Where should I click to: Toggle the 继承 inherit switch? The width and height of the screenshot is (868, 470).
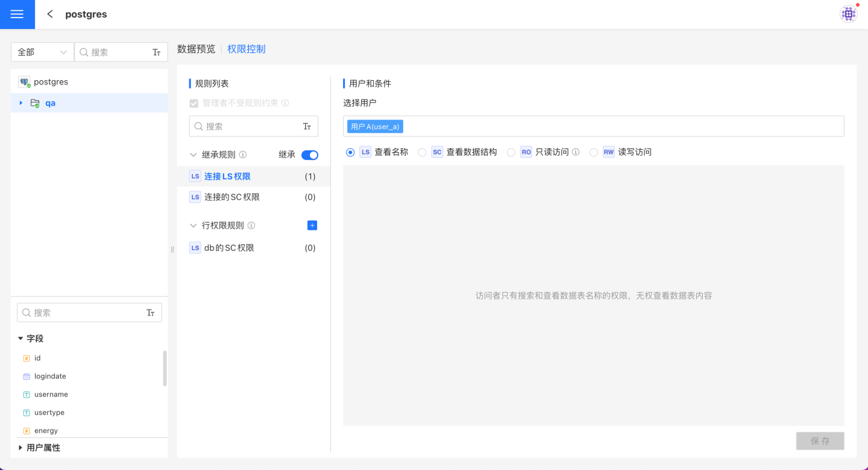[309, 155]
